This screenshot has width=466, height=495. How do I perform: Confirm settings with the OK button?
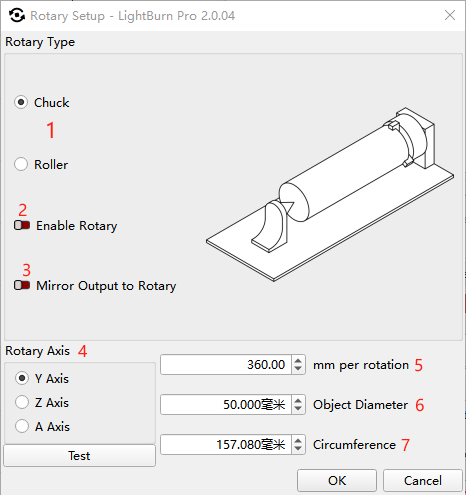coord(337,481)
